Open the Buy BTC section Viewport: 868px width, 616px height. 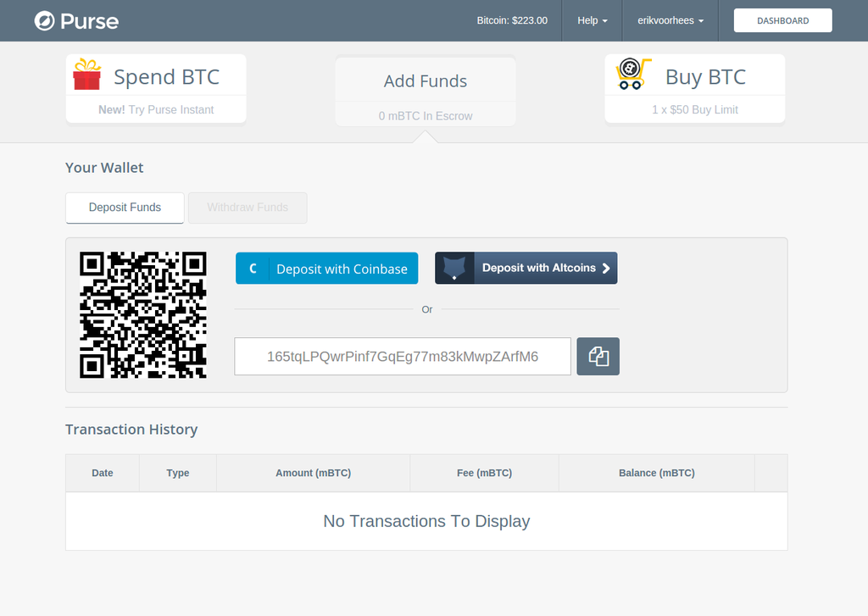pos(695,89)
